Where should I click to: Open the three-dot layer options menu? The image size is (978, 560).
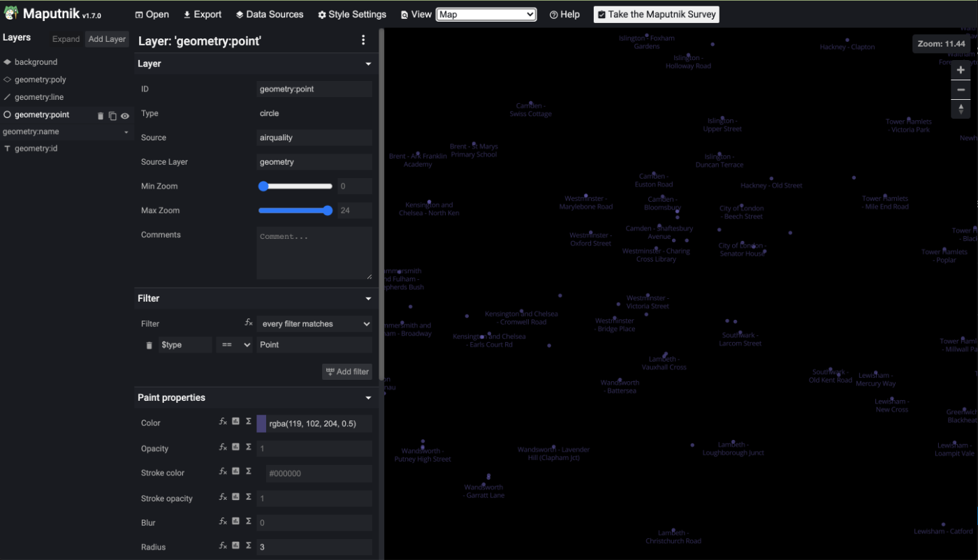pyautogui.click(x=363, y=40)
